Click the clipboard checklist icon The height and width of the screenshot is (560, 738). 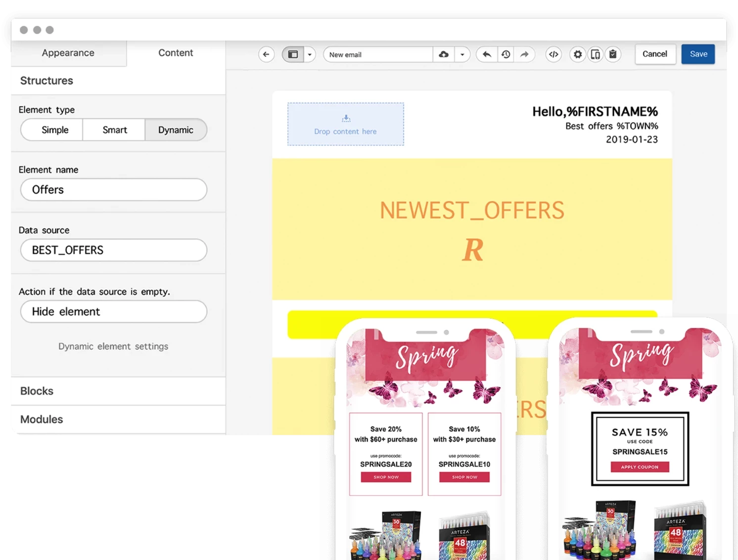coord(613,54)
